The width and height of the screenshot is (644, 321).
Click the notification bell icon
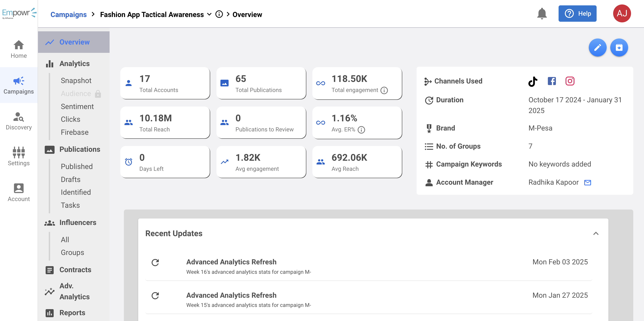click(542, 14)
